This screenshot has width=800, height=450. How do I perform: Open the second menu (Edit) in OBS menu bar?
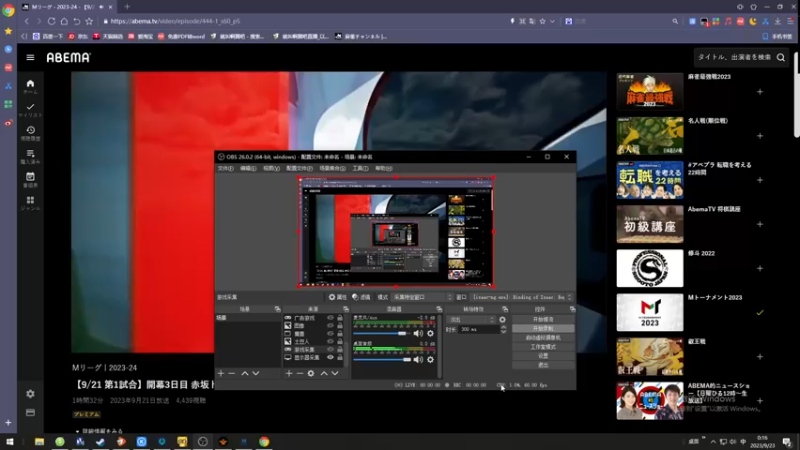(248, 168)
